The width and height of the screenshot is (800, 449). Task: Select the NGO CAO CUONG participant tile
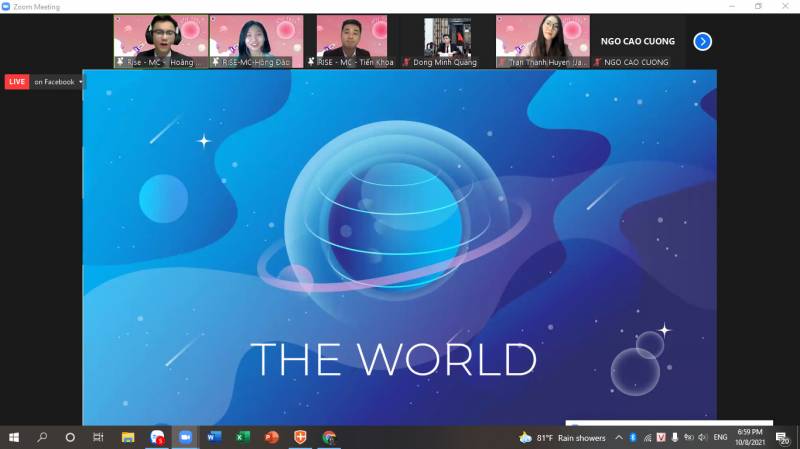[638, 41]
